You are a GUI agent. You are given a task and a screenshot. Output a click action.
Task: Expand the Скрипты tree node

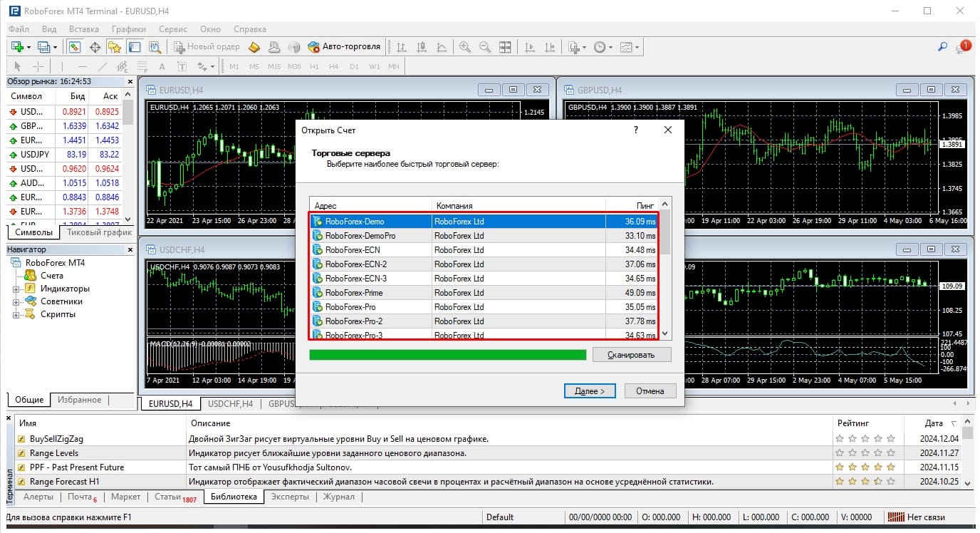tap(16, 315)
